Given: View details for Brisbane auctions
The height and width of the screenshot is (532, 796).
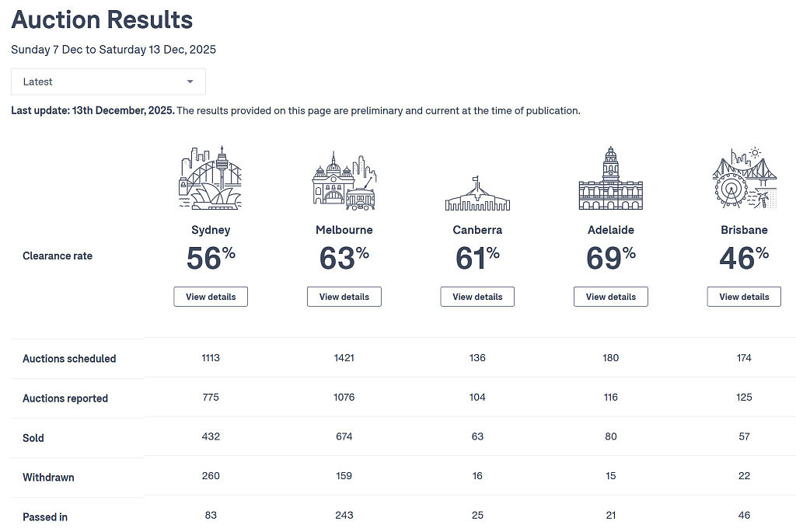Looking at the screenshot, I should [744, 297].
